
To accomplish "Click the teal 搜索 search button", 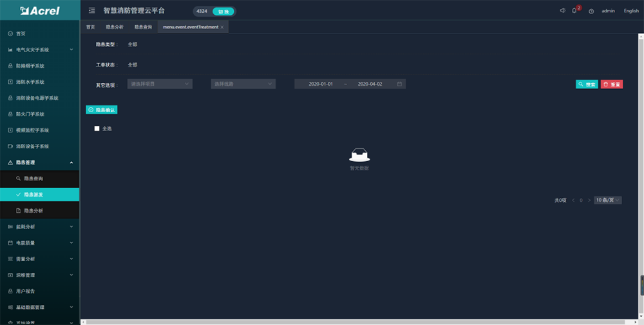I will 587,84.
